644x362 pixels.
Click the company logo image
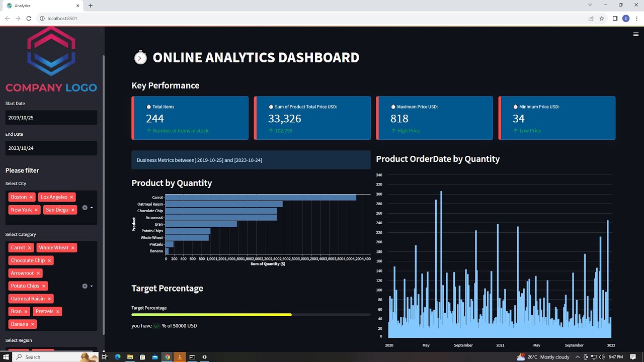[x=51, y=59]
